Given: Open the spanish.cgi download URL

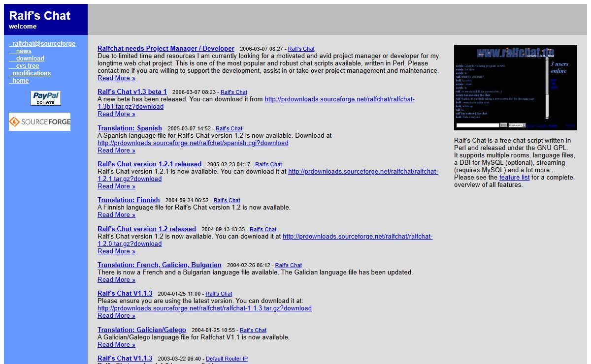Looking at the screenshot, I should 193,143.
